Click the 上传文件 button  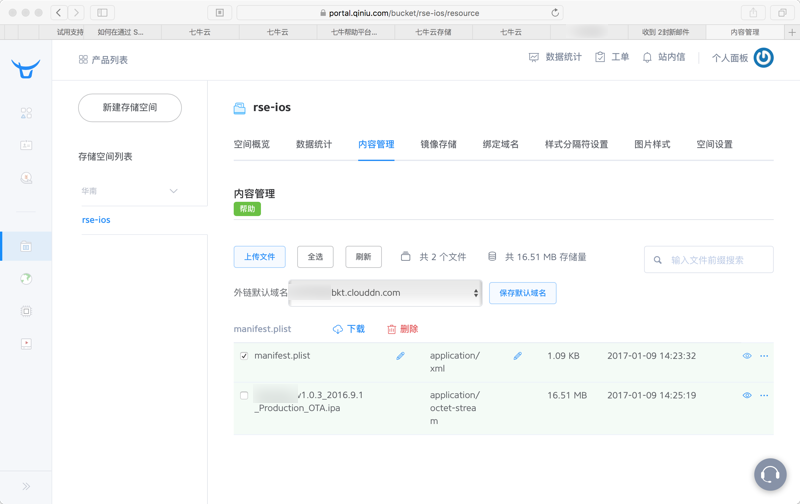[x=260, y=257]
